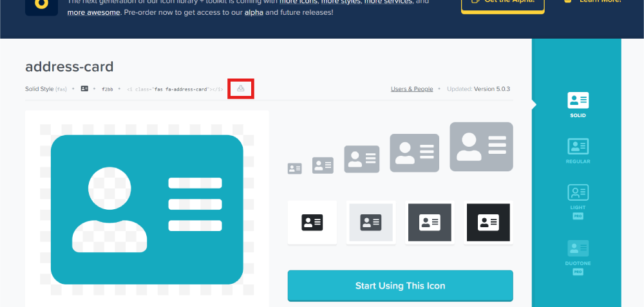Select the black background icon preview
Screen dimensions: 644x307
tap(488, 223)
